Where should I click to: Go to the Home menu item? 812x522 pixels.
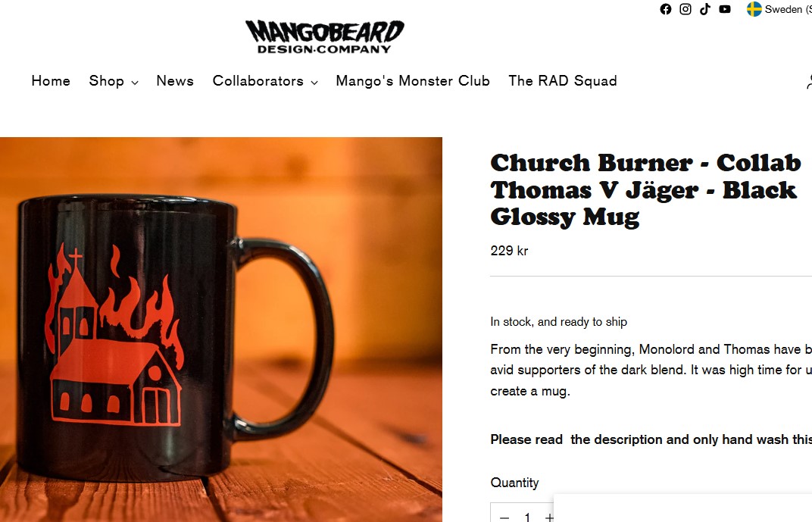coord(51,81)
